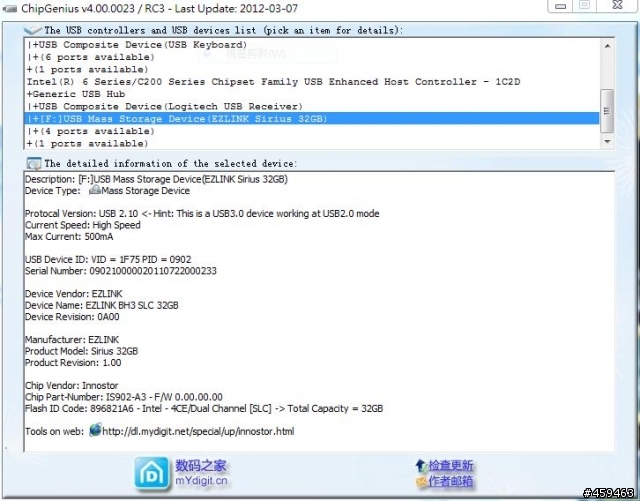Click the USB Device ID VID PID line
The height and width of the screenshot is (501, 640).
pos(108,259)
